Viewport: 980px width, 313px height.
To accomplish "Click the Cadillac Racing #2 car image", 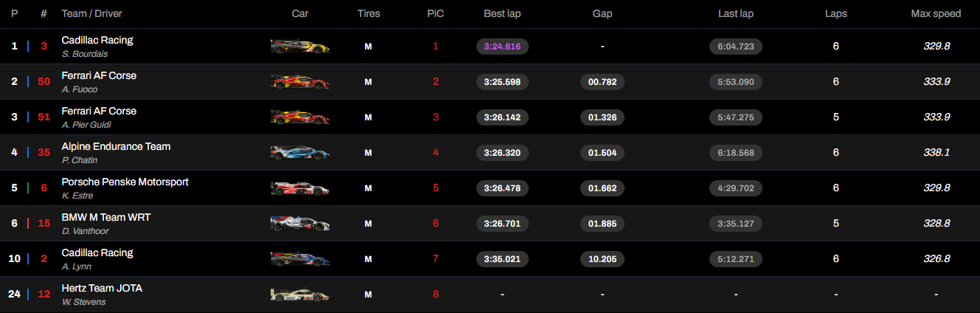I will pos(300,259).
